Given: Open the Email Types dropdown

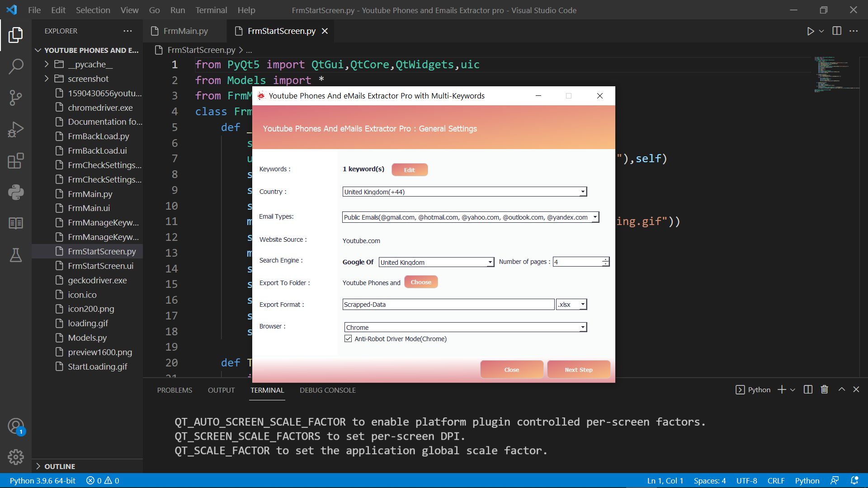Looking at the screenshot, I should (471, 217).
